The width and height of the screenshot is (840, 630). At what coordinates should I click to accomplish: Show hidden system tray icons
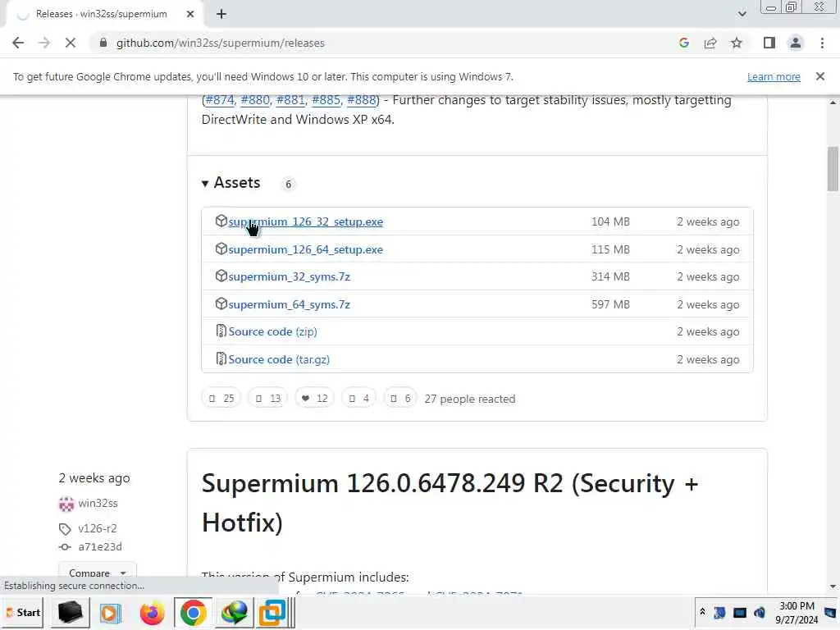(x=702, y=612)
